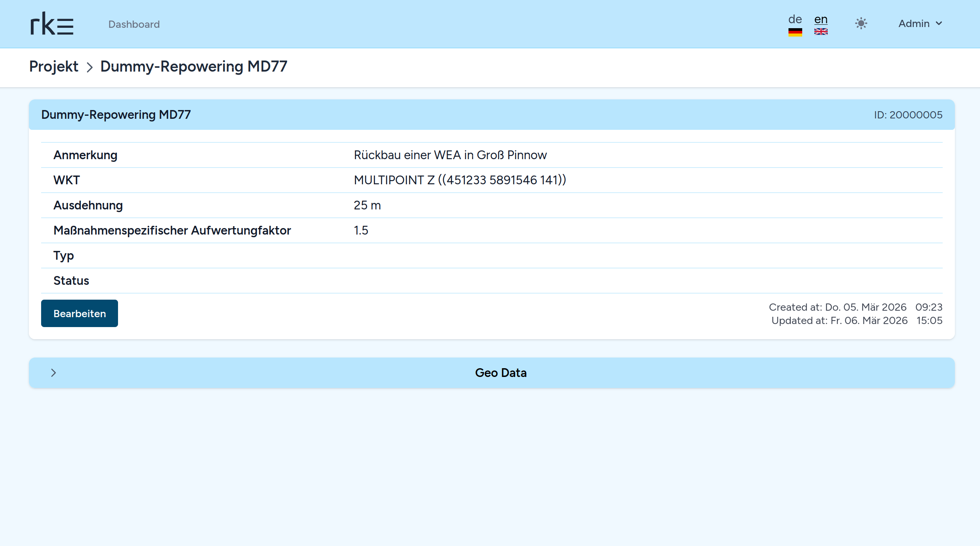The width and height of the screenshot is (980, 546).
Task: Click the Geo Data panel header
Action: pos(500,373)
